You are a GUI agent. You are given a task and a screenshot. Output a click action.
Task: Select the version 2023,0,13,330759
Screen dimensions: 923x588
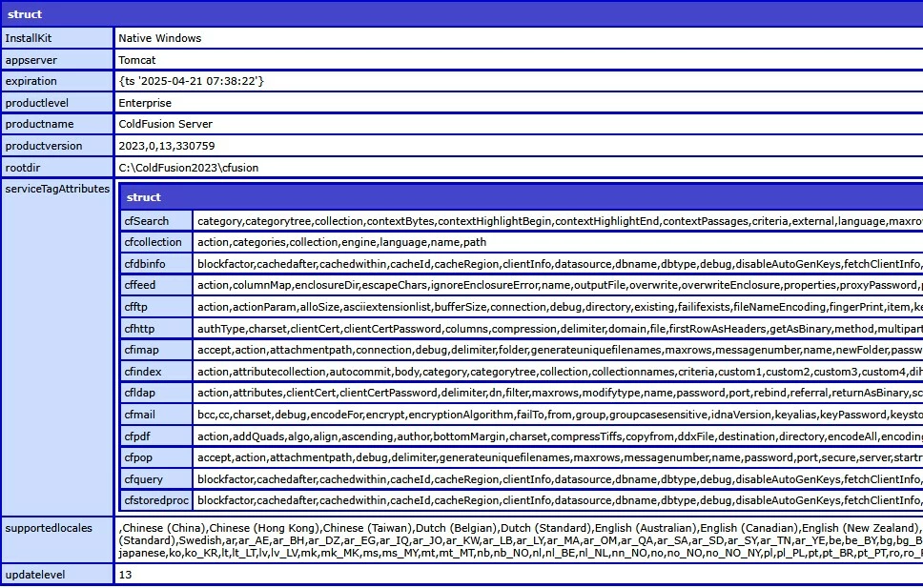(167, 146)
